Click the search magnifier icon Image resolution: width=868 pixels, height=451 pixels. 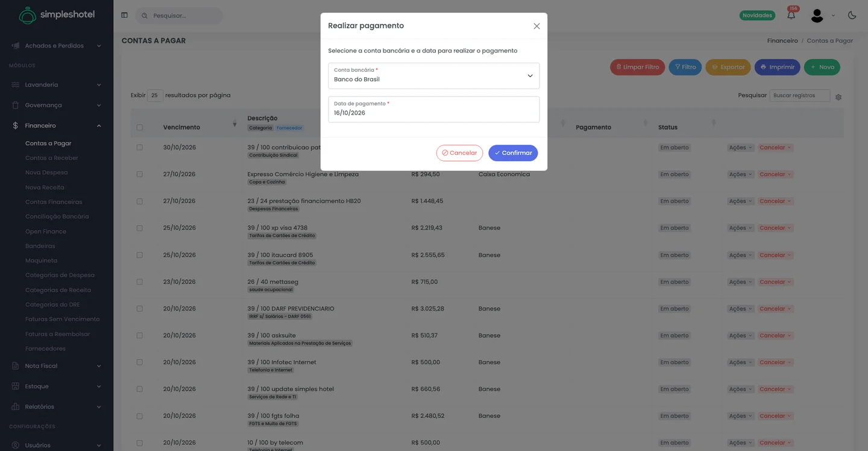click(145, 16)
